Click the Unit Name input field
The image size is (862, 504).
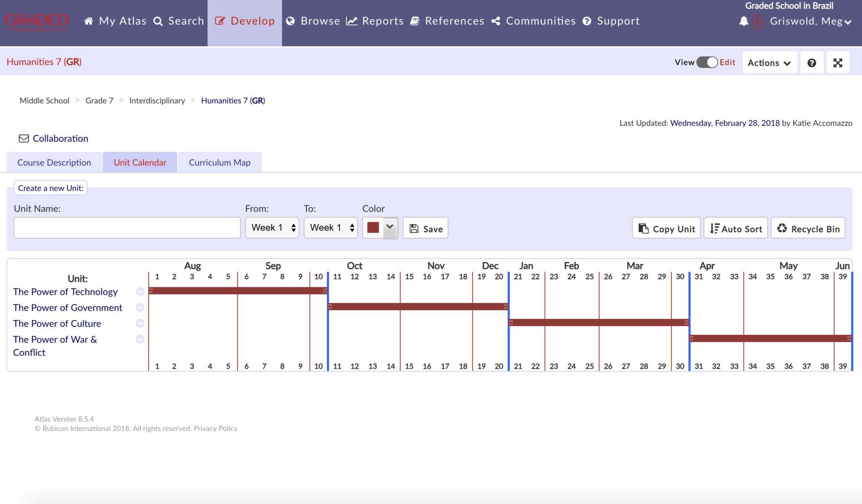[x=127, y=228]
